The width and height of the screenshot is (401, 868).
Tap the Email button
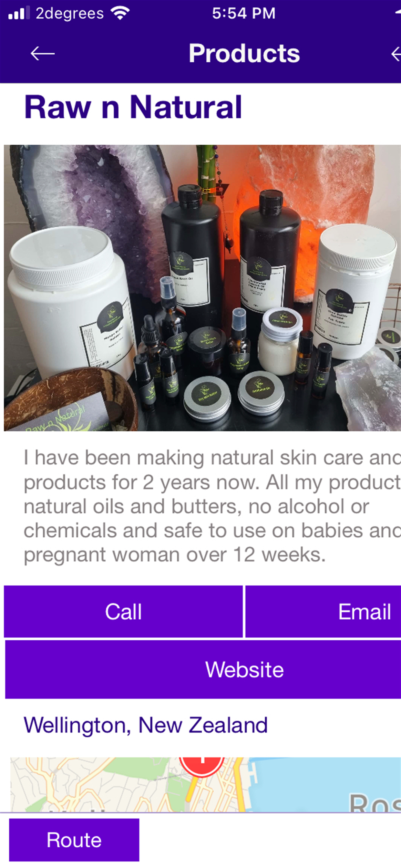tap(323, 612)
